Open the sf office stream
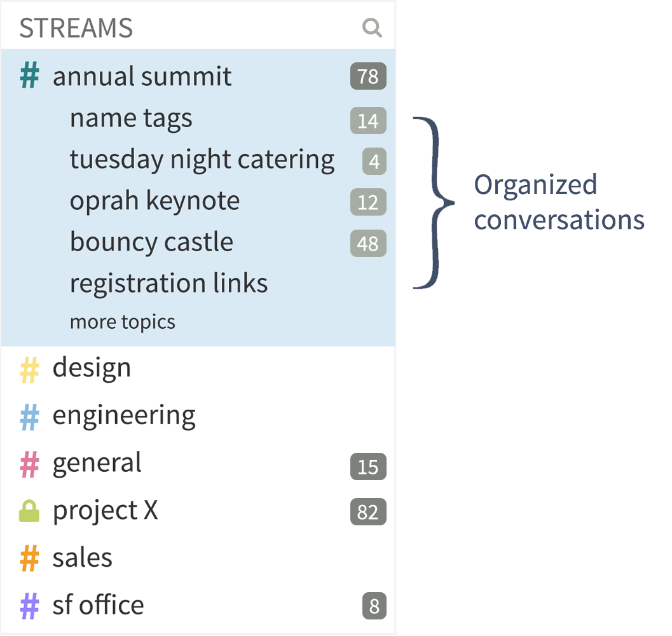672x636 pixels. (x=97, y=604)
